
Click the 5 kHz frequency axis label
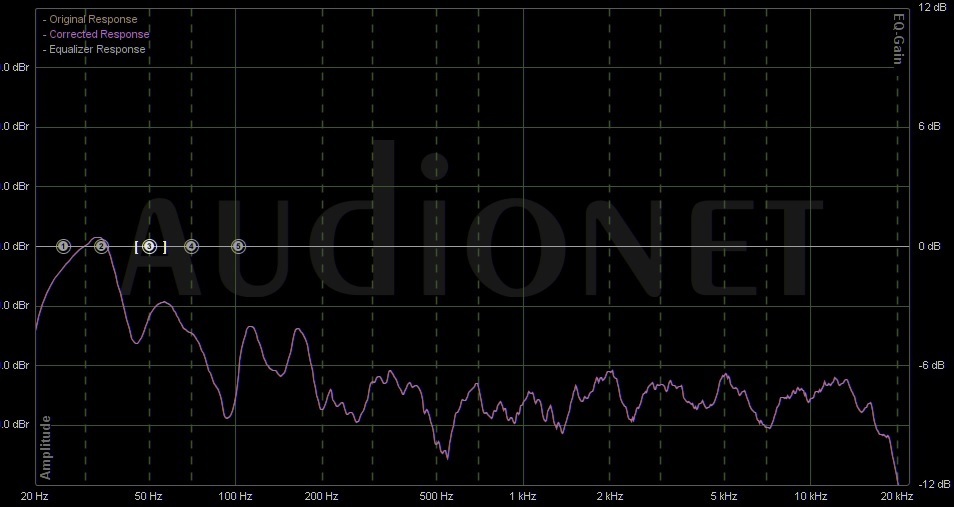[724, 497]
